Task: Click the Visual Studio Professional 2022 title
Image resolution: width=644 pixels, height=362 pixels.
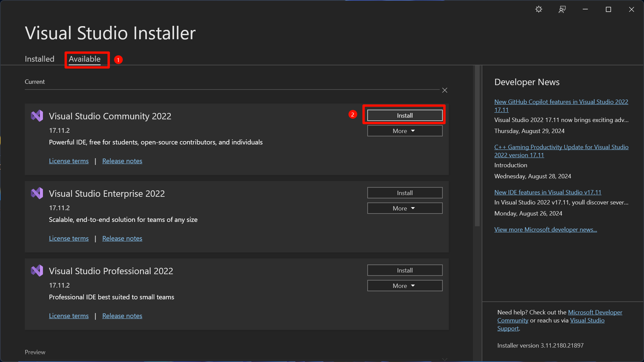Action: pyautogui.click(x=111, y=271)
